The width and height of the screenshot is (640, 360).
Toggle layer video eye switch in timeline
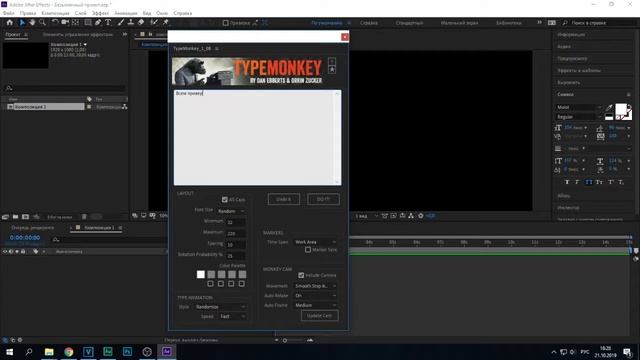[x=5, y=252]
